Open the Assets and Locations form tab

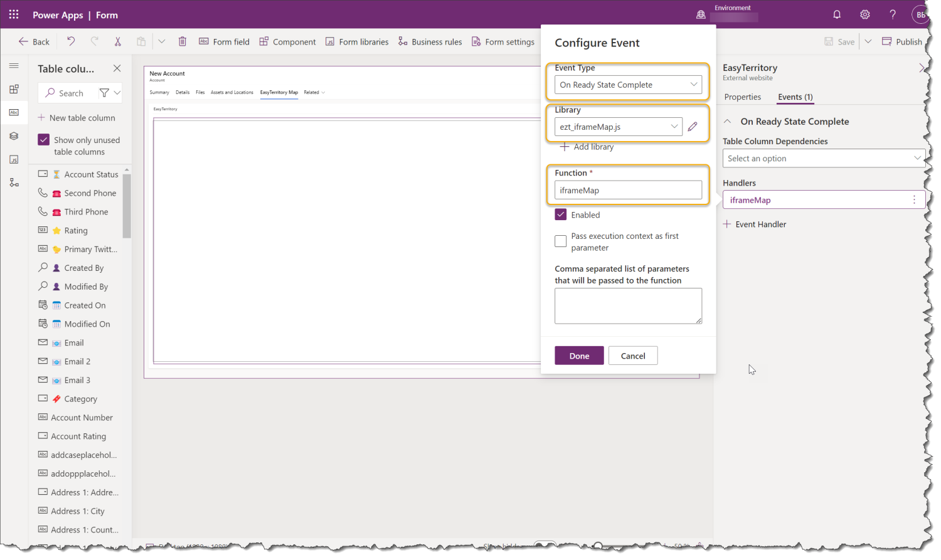[231, 92]
